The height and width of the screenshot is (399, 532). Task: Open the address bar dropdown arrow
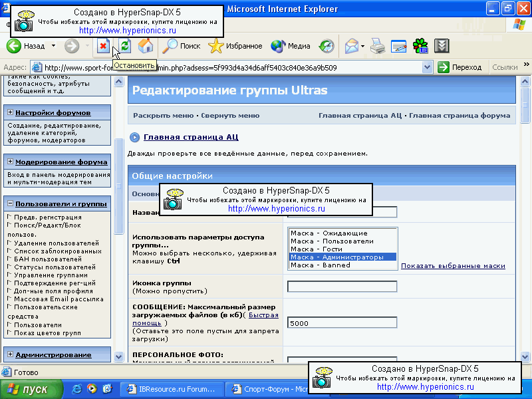(427, 67)
